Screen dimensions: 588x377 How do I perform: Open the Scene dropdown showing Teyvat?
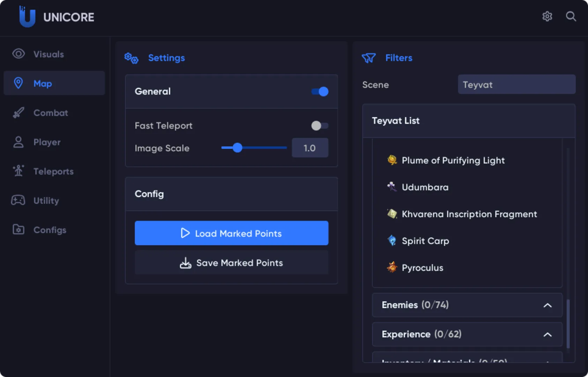click(517, 84)
